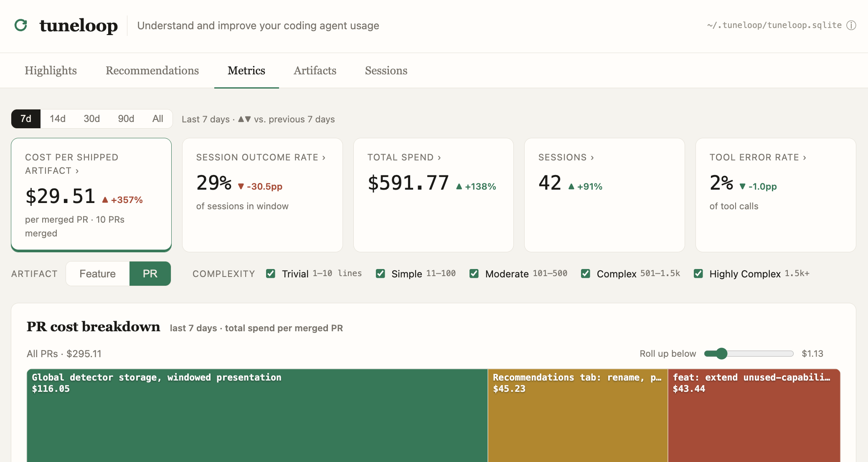Viewport: 868px width, 462px height.
Task: Go to the Artifacts tab
Action: point(315,71)
